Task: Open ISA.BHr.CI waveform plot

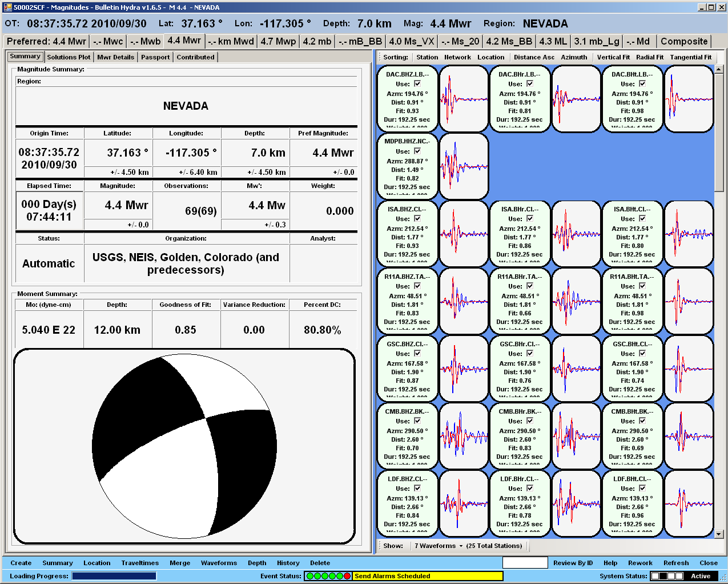Action: point(577,234)
